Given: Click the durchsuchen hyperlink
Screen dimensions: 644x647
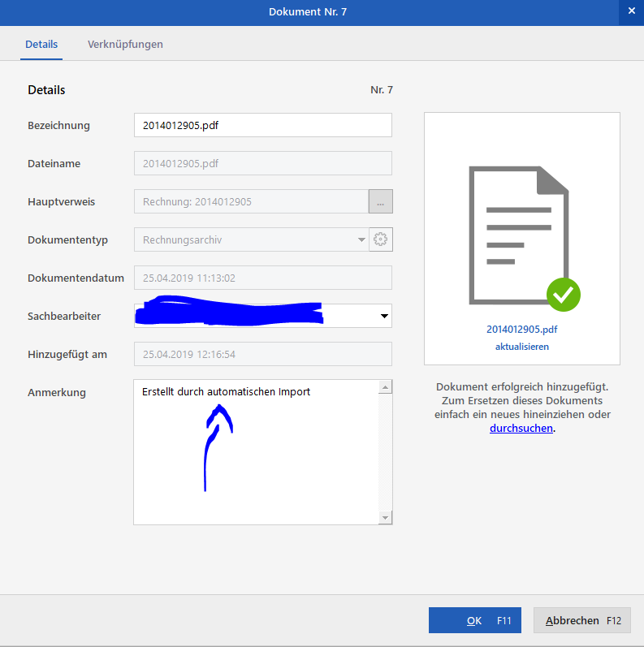Looking at the screenshot, I should (x=521, y=429).
